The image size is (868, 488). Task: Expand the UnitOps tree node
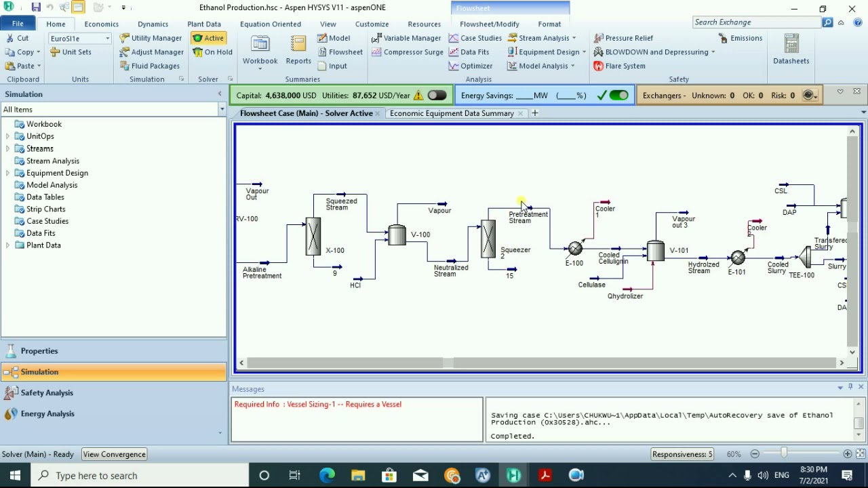pyautogui.click(x=7, y=136)
